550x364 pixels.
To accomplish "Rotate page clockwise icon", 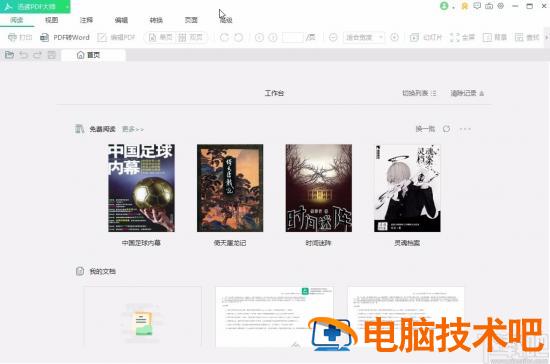I will (224, 37).
